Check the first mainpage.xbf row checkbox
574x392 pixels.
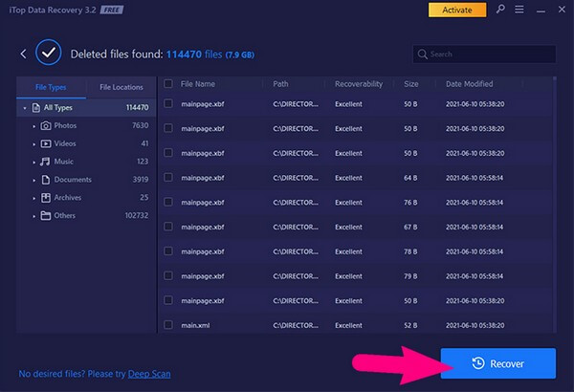click(x=168, y=102)
